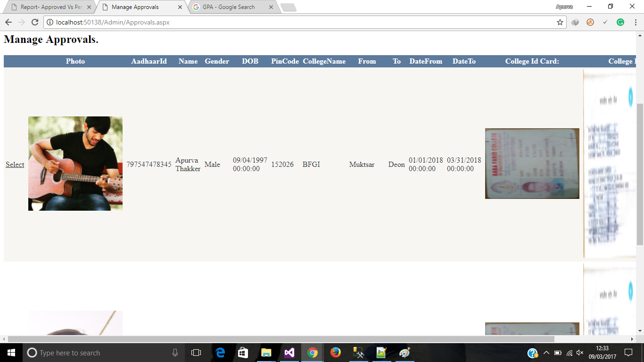644x362 pixels.
Task: Open the first row's blurred document image
Action: (610, 164)
